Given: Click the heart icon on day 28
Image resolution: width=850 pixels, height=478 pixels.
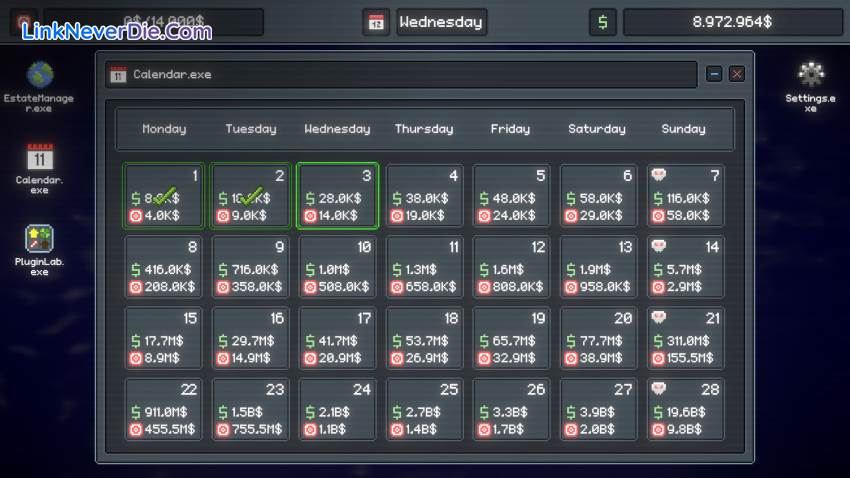Looking at the screenshot, I should pyautogui.click(x=659, y=388).
